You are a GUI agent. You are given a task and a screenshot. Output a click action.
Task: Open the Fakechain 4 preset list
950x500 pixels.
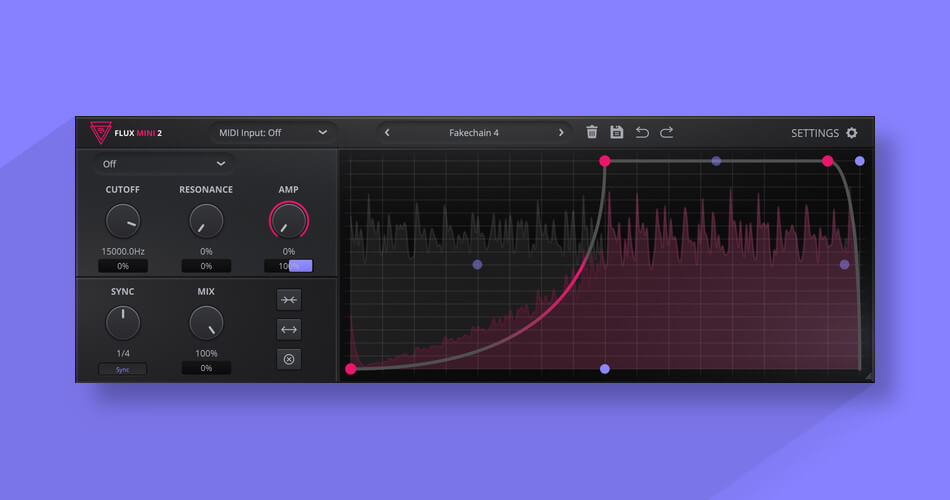(x=474, y=133)
